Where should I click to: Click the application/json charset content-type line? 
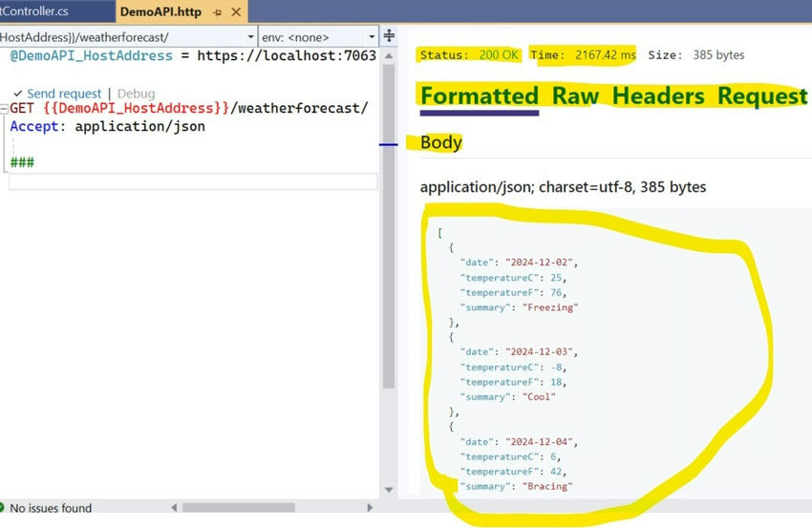(563, 187)
